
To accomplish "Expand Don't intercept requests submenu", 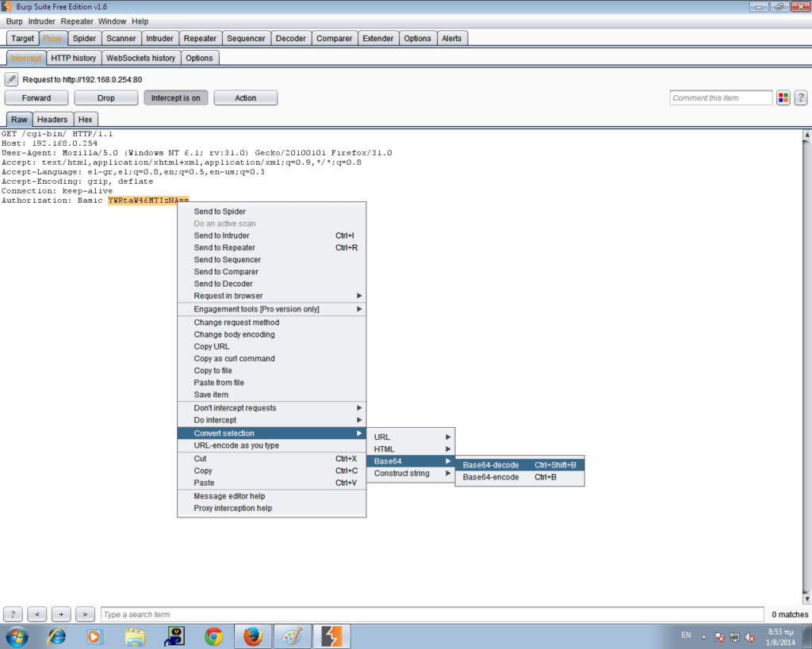I will 271,408.
